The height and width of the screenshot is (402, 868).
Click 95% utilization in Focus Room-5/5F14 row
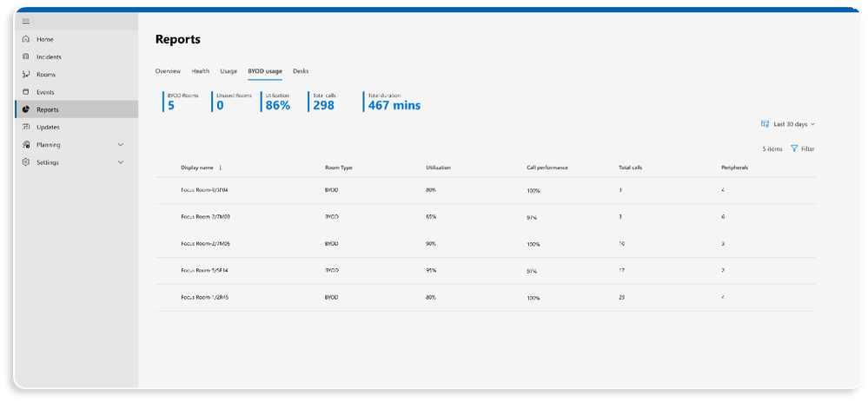click(x=431, y=270)
